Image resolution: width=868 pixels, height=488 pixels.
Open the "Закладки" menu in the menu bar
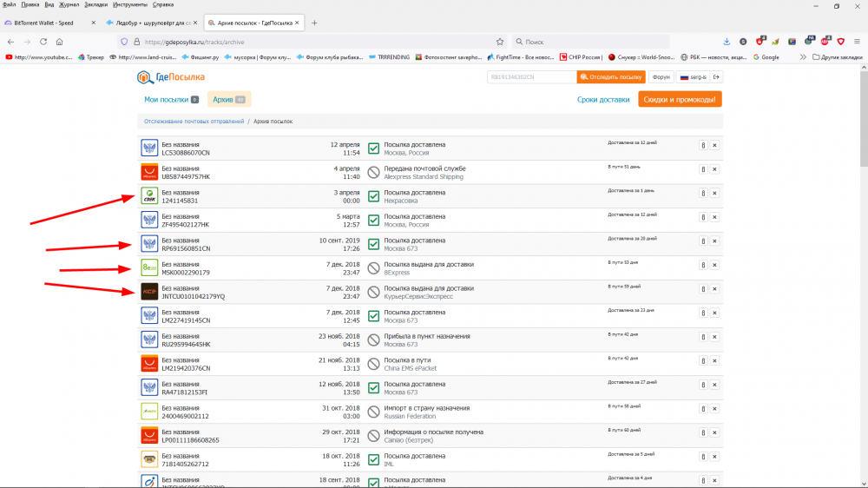tap(95, 4)
